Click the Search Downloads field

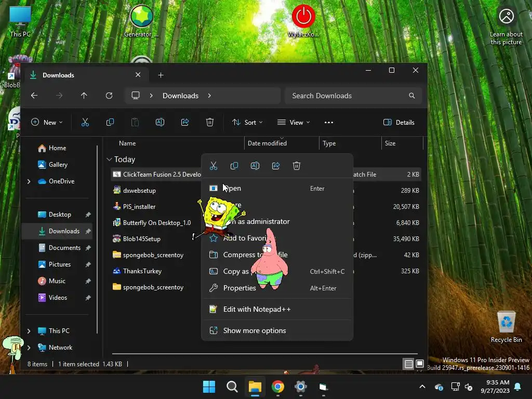click(x=353, y=96)
